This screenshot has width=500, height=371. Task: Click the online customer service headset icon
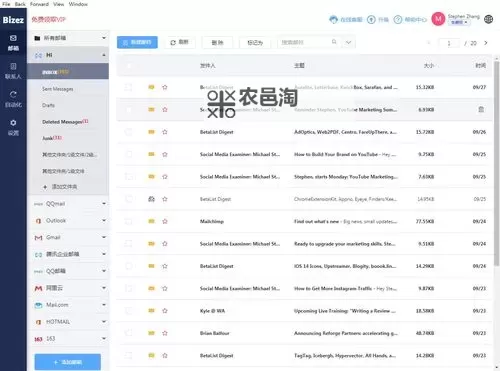point(333,20)
